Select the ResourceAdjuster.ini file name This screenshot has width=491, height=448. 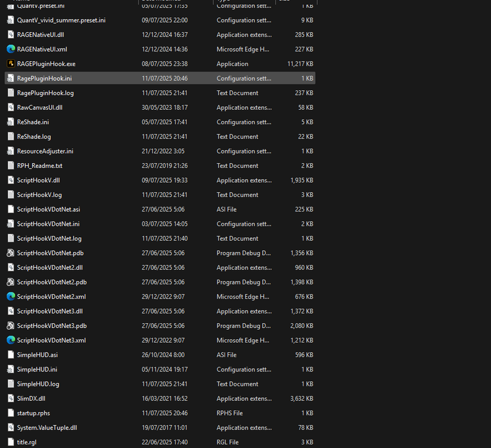coord(45,151)
